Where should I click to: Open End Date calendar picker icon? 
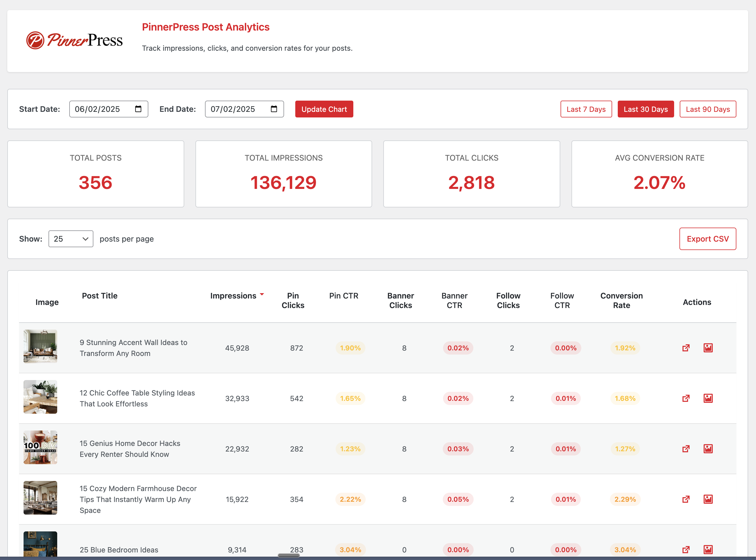pos(274,109)
